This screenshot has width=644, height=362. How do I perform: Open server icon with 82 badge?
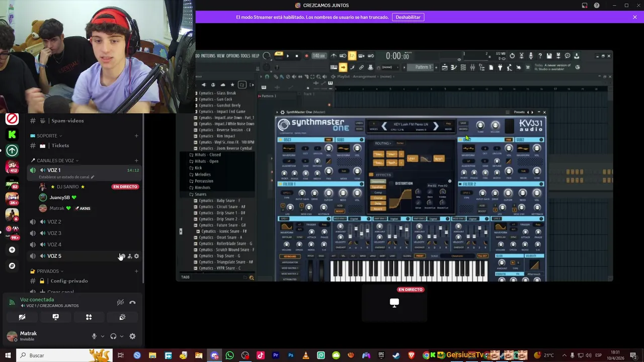(x=12, y=183)
